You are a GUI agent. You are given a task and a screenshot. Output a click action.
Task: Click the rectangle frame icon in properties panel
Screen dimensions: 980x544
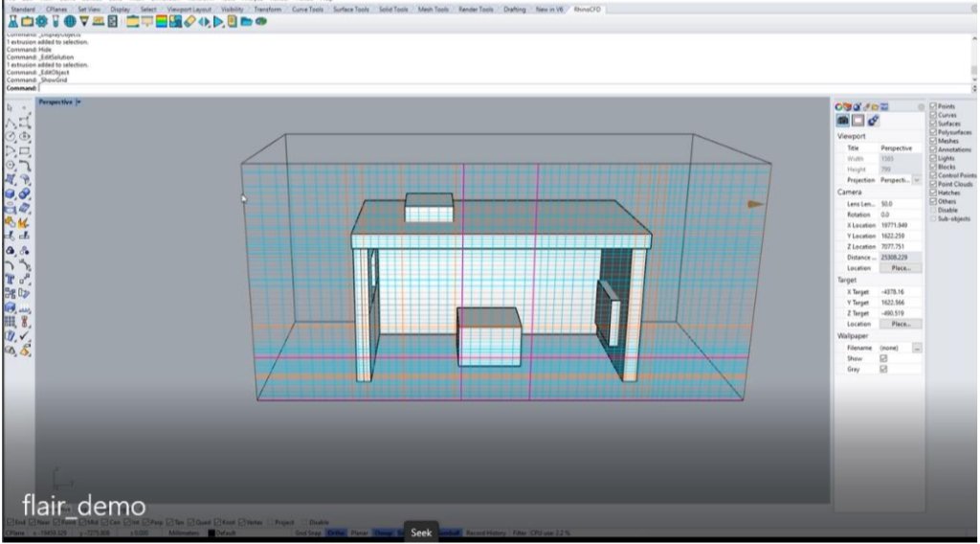pyautogui.click(x=857, y=120)
